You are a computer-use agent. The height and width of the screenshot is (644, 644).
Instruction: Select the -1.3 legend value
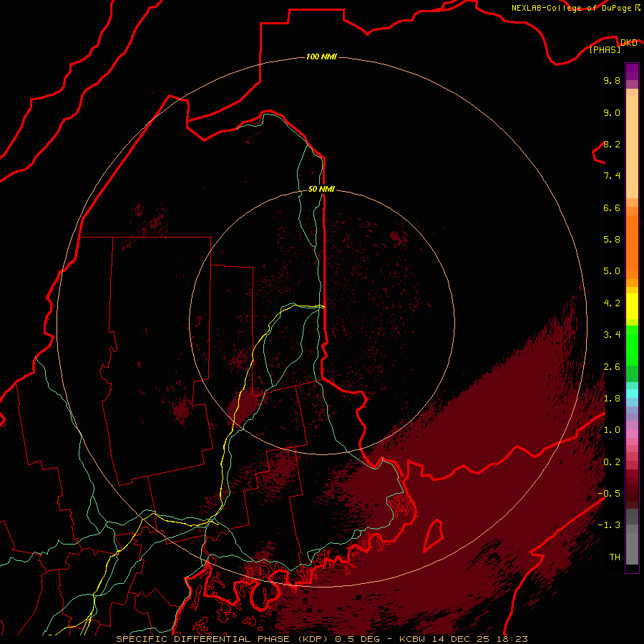(x=609, y=525)
